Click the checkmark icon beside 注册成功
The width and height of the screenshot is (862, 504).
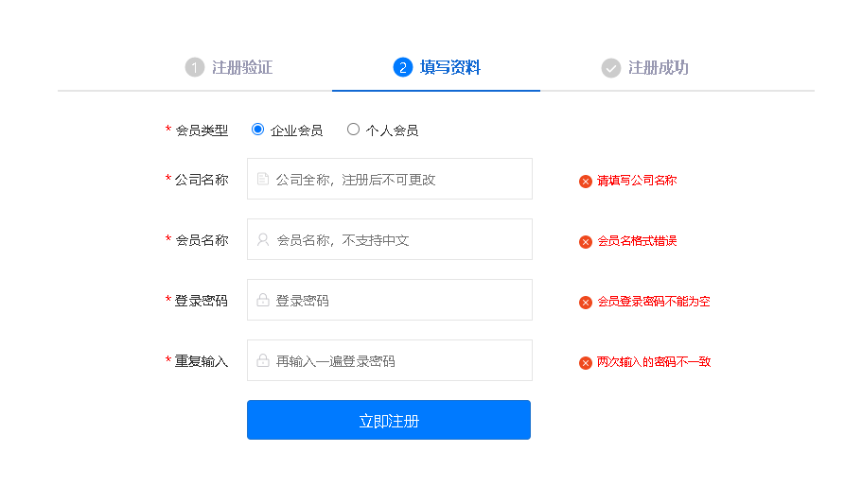pyautogui.click(x=610, y=68)
